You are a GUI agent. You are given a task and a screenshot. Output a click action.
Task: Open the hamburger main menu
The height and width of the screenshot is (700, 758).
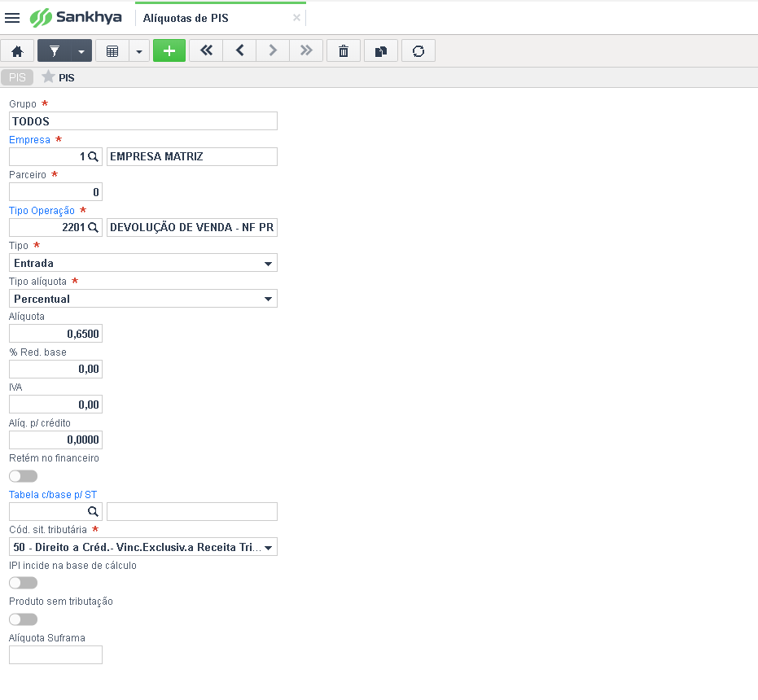[12, 18]
